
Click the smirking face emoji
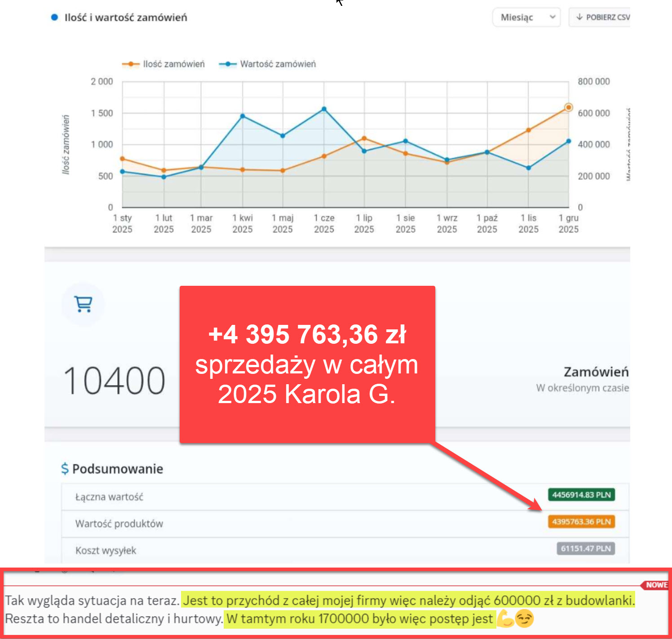click(524, 619)
